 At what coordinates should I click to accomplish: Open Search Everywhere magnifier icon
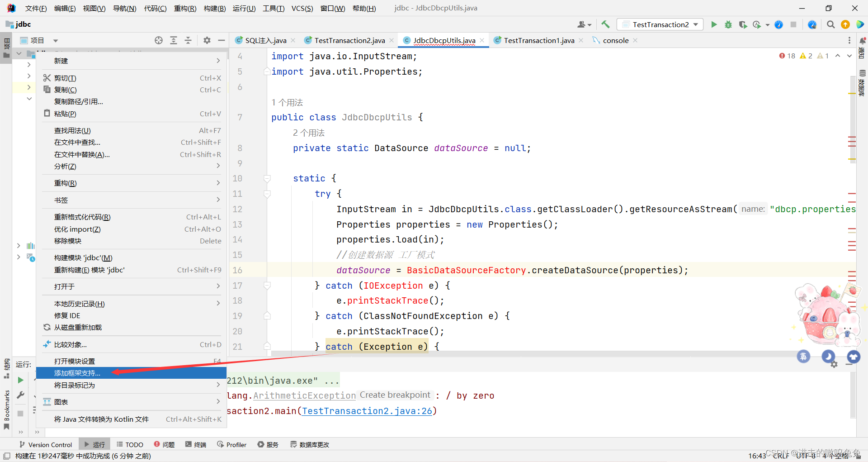click(x=830, y=24)
